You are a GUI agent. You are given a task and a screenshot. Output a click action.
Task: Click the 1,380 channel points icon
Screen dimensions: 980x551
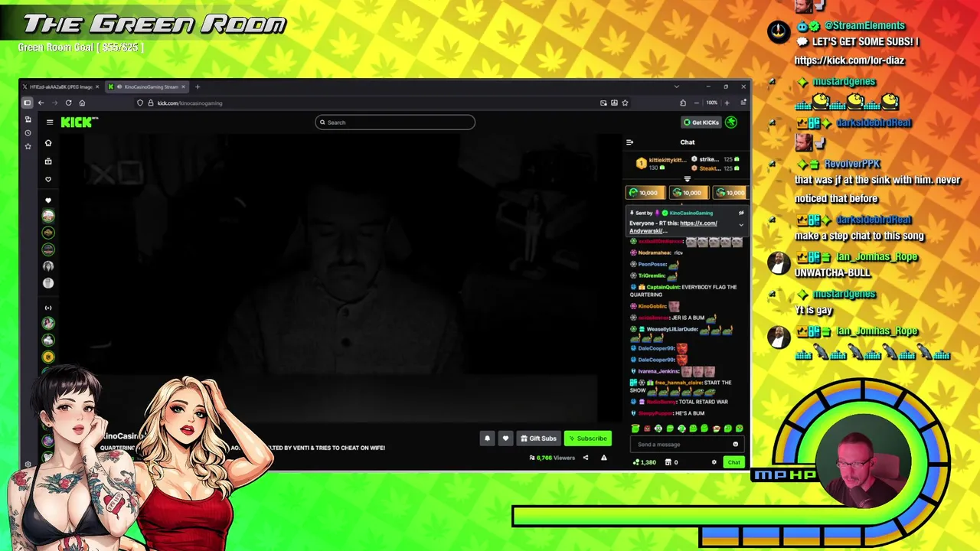[x=644, y=462]
